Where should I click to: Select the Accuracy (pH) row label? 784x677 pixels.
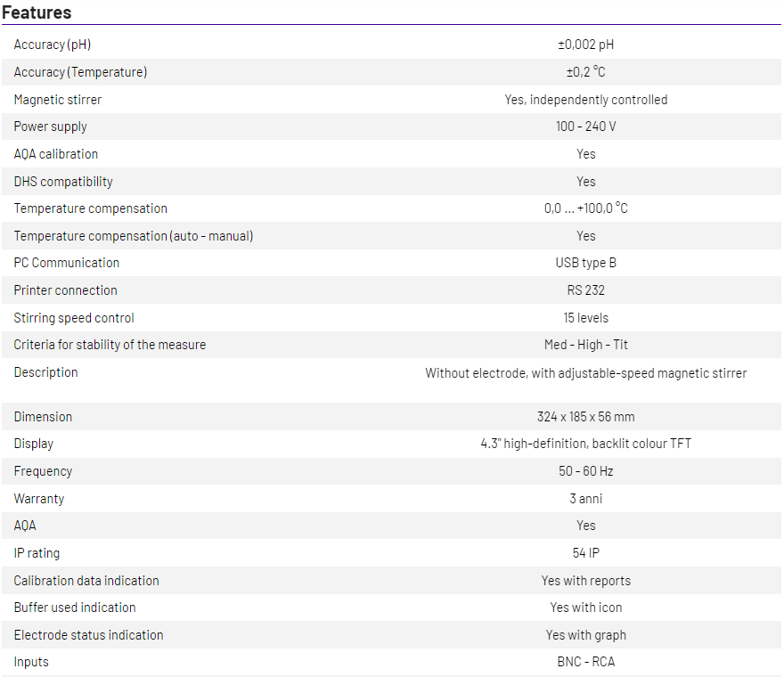pyautogui.click(x=53, y=45)
